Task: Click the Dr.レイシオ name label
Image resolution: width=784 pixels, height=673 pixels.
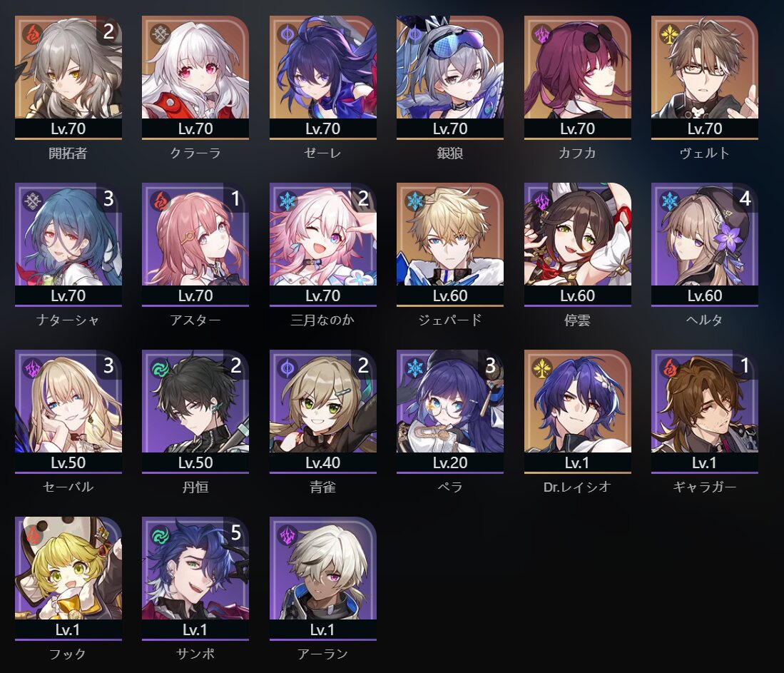Action: pyautogui.click(x=578, y=487)
